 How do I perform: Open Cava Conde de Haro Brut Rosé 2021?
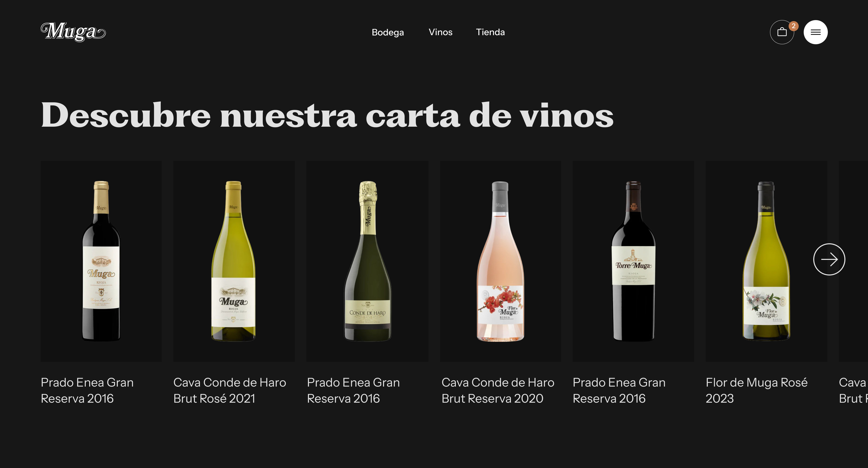point(230,390)
